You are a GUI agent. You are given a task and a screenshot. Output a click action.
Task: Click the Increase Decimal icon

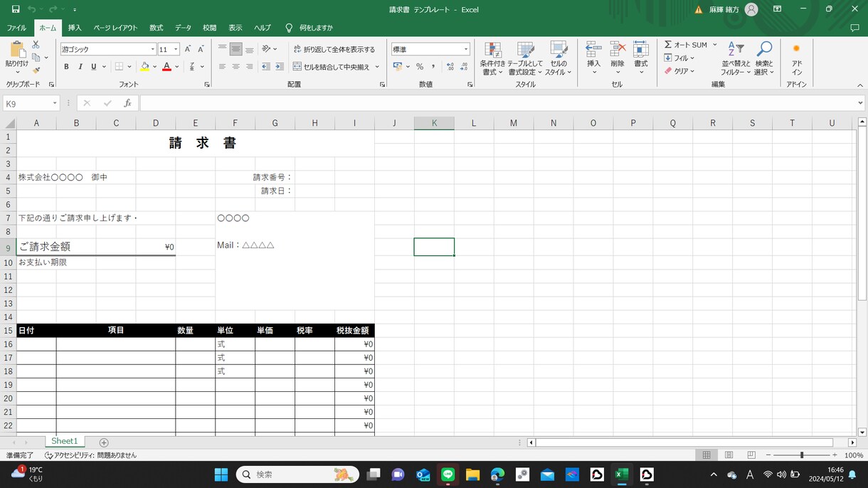(x=450, y=66)
